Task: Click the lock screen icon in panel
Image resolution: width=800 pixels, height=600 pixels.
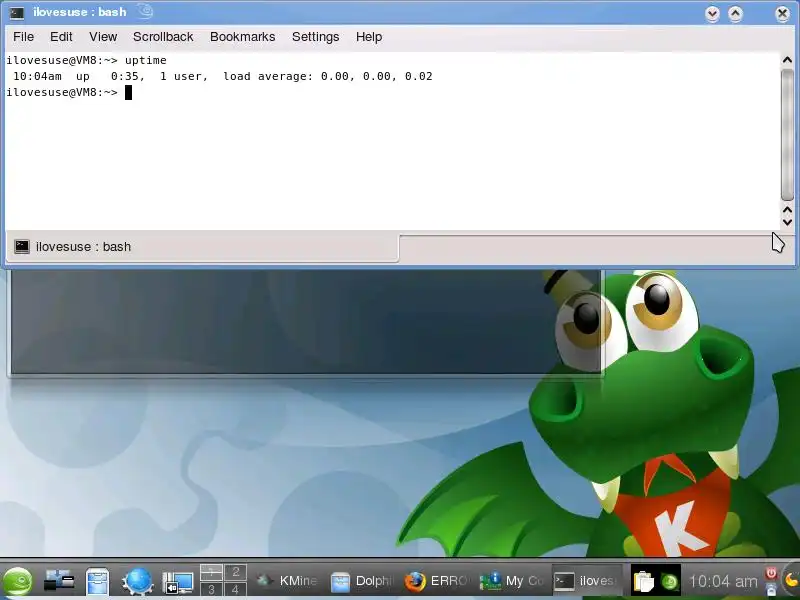Action: (771, 589)
